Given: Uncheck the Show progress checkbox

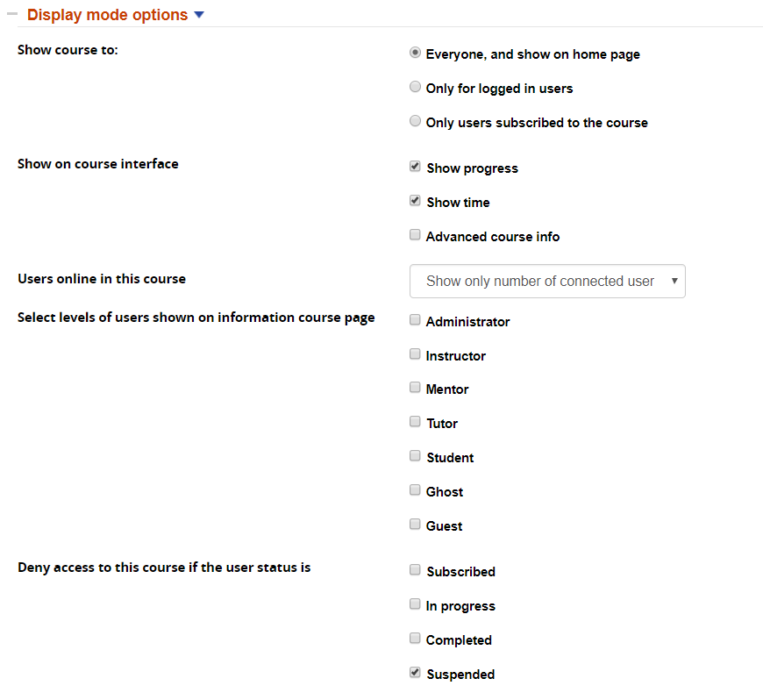Looking at the screenshot, I should 416,168.
